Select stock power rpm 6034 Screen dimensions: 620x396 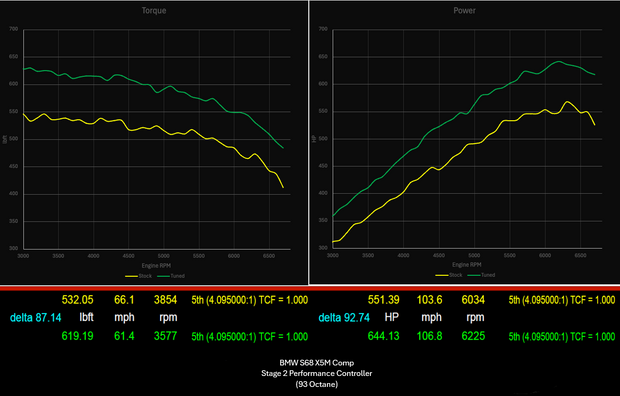click(x=473, y=300)
